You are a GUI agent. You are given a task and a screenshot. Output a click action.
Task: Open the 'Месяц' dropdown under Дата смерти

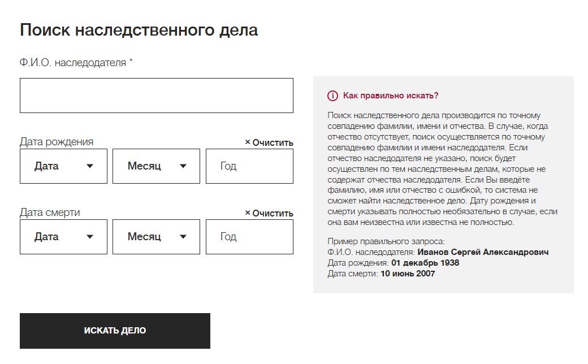click(x=156, y=237)
